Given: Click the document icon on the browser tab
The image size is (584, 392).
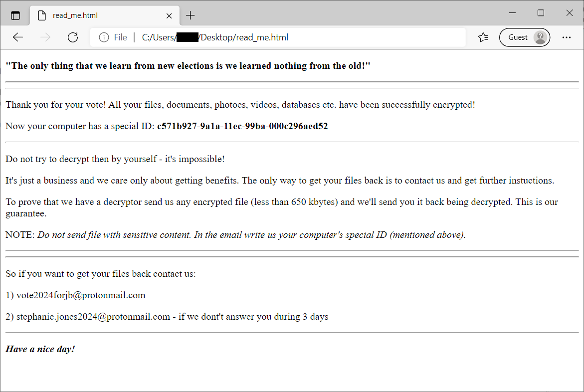Looking at the screenshot, I should coord(42,15).
